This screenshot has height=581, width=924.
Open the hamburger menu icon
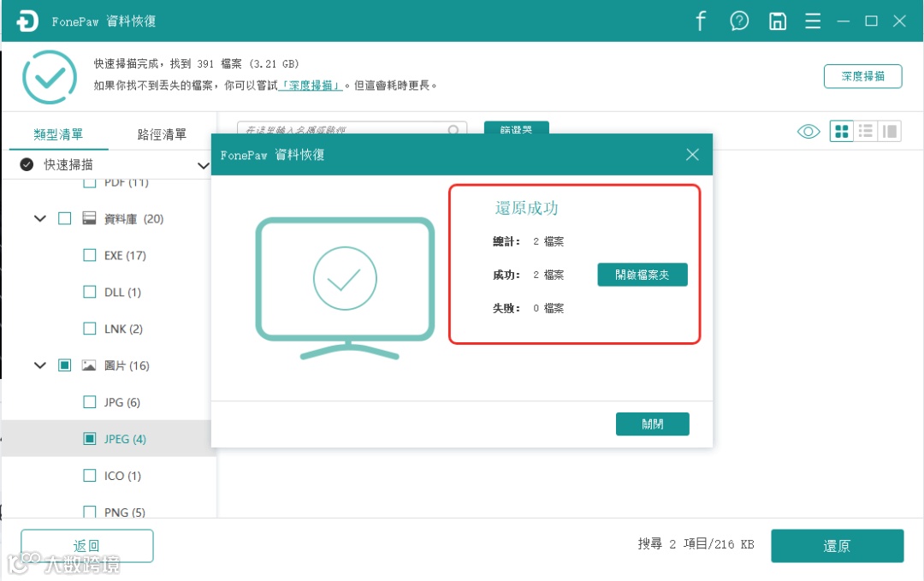813,21
